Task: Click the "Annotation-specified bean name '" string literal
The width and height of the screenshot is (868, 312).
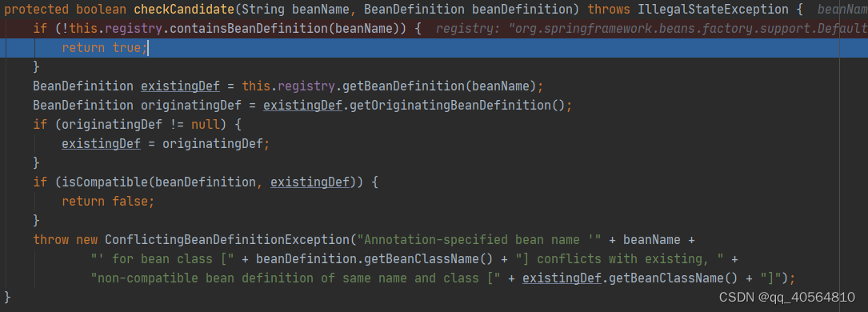Action: 479,239
